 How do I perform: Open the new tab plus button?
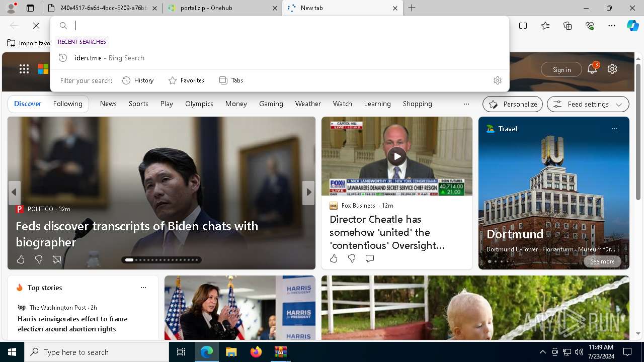[412, 8]
